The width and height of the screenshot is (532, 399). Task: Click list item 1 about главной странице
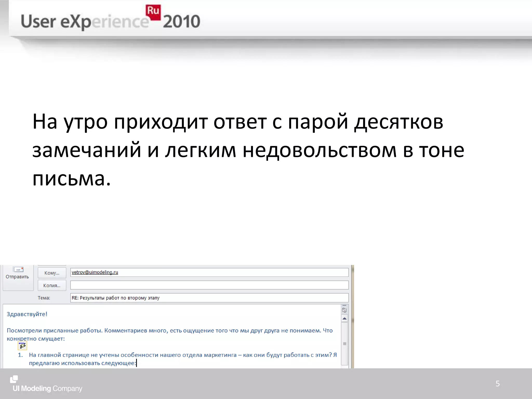pos(177,359)
